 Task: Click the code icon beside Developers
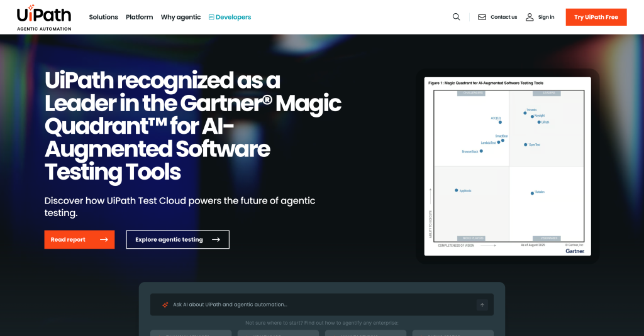pos(211,18)
